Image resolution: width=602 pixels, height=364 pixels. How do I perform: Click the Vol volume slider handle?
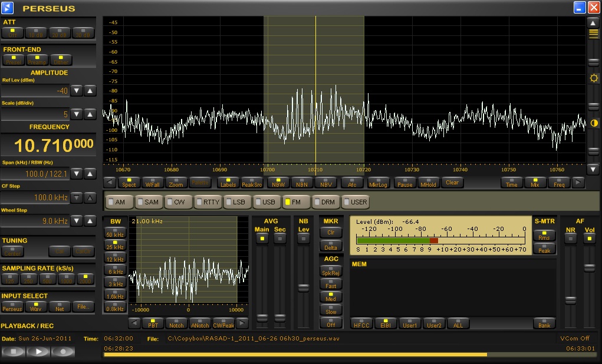[x=590, y=268]
